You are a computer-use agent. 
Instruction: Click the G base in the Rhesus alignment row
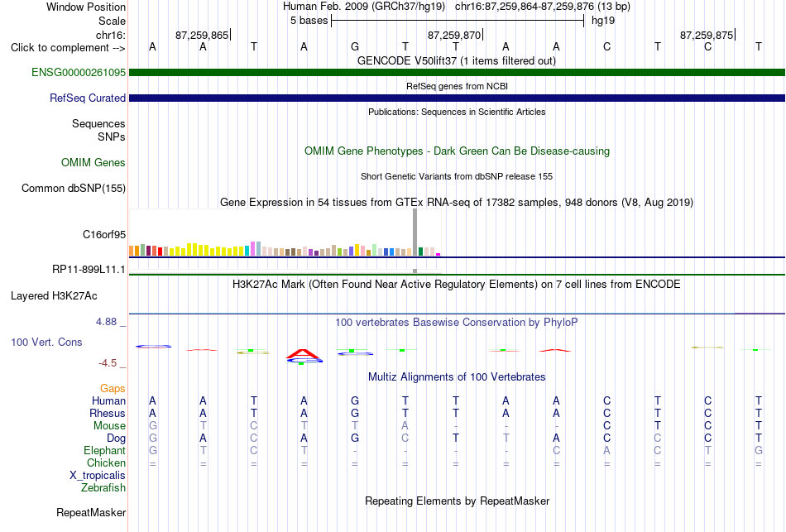tap(354, 413)
